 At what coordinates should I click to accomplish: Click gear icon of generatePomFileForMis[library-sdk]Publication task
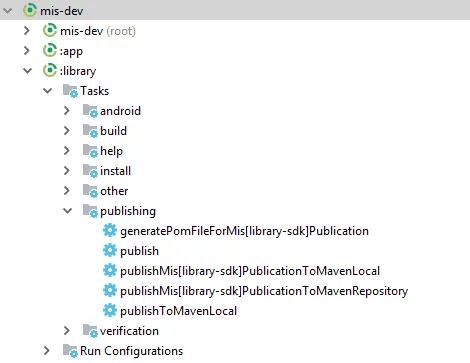(110, 230)
